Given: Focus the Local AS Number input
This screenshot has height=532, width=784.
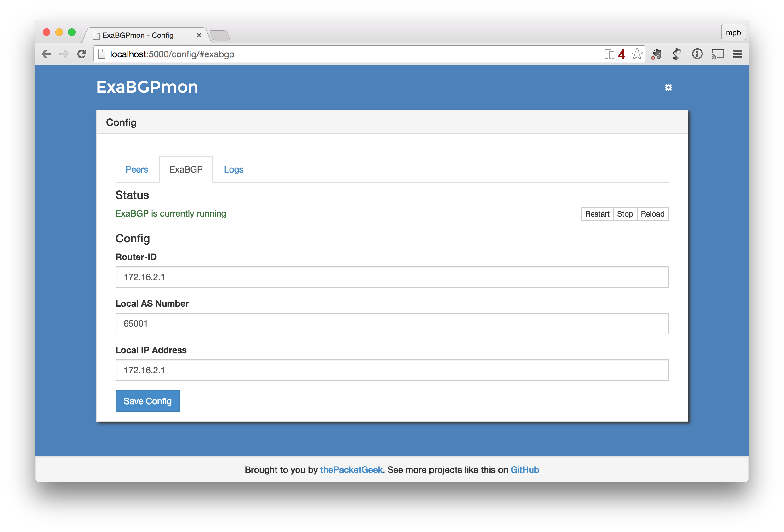Looking at the screenshot, I should coord(392,324).
